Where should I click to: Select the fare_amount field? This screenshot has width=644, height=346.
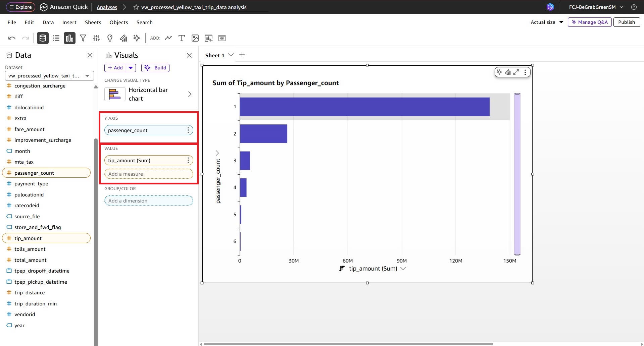(29, 129)
